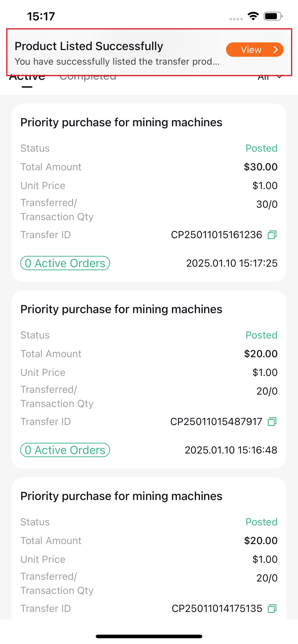Switch to the Active tab
The image size is (298, 644).
[27, 78]
